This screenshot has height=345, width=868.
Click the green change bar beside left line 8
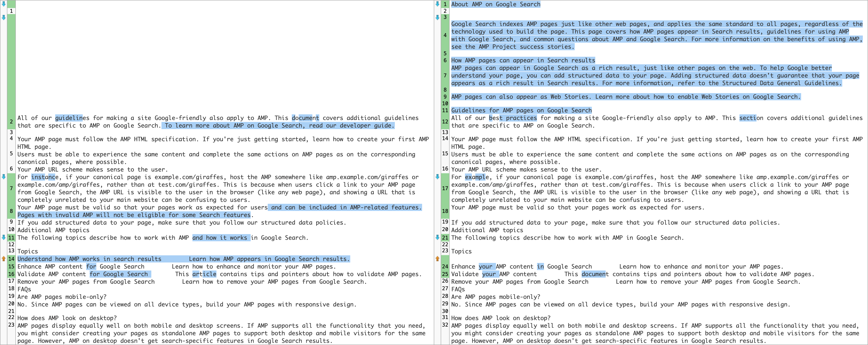click(x=11, y=211)
